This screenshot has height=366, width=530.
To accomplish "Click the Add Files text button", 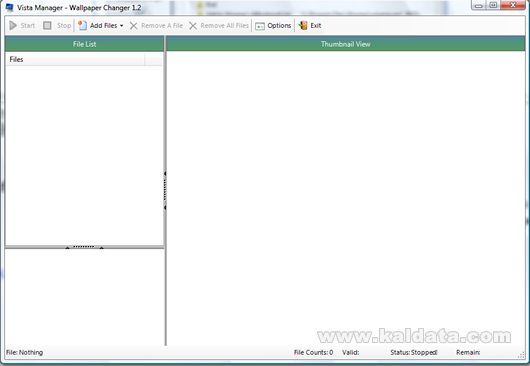I will click(103, 26).
